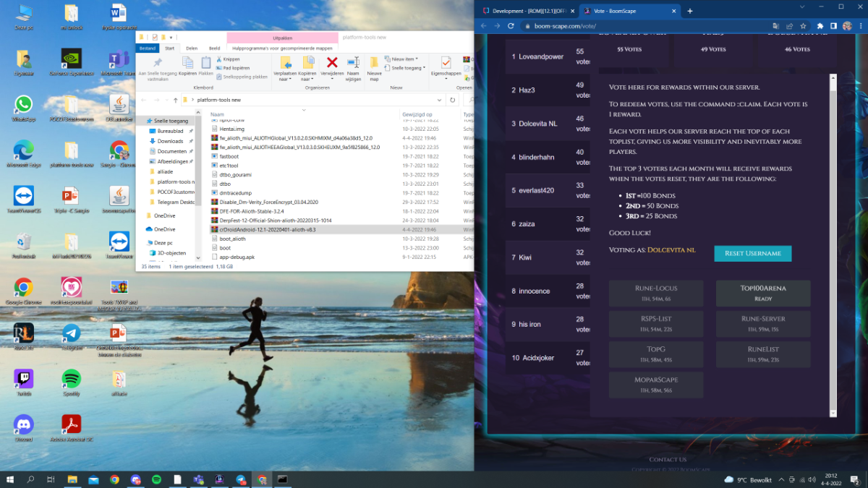Reload the BoomScape page in Chrome
868x488 pixels.
tap(511, 25)
